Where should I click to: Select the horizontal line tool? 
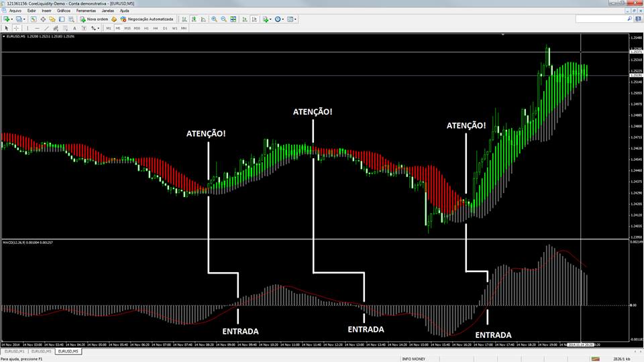pos(37,28)
